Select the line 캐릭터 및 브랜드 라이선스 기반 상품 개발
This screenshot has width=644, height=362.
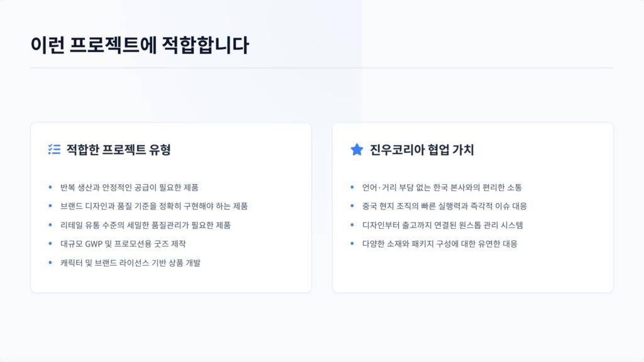131,263
